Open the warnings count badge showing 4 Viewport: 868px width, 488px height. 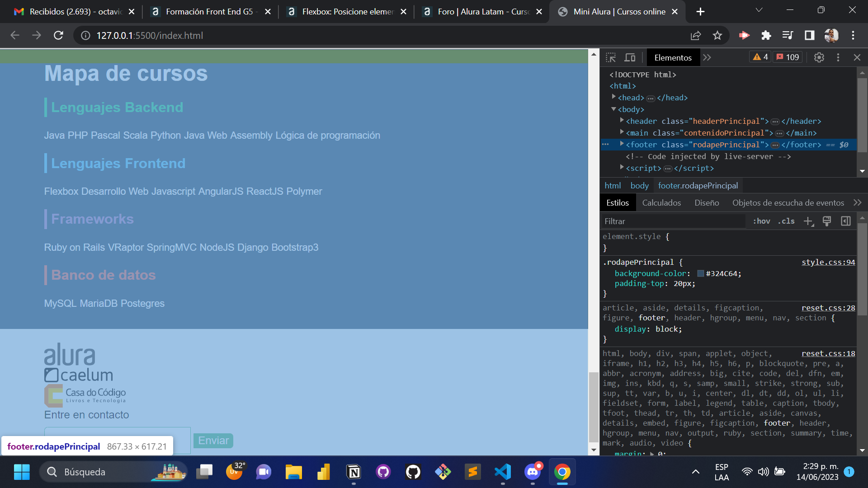(760, 57)
